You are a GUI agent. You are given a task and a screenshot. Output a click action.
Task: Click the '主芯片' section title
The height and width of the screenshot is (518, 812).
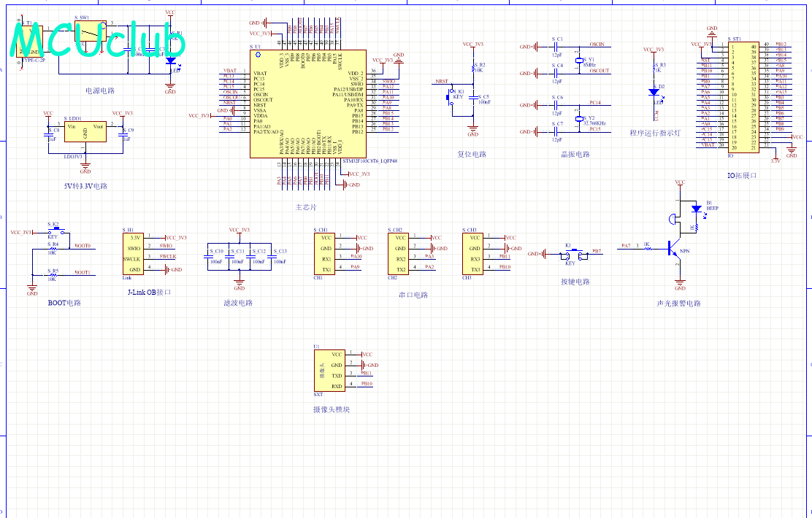[x=305, y=207]
